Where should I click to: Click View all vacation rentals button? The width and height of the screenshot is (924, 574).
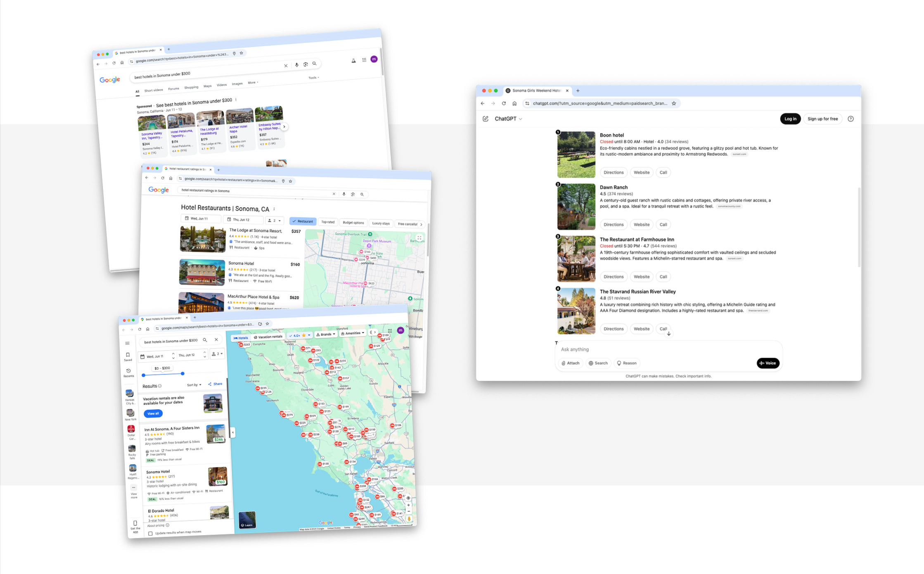coord(153,413)
